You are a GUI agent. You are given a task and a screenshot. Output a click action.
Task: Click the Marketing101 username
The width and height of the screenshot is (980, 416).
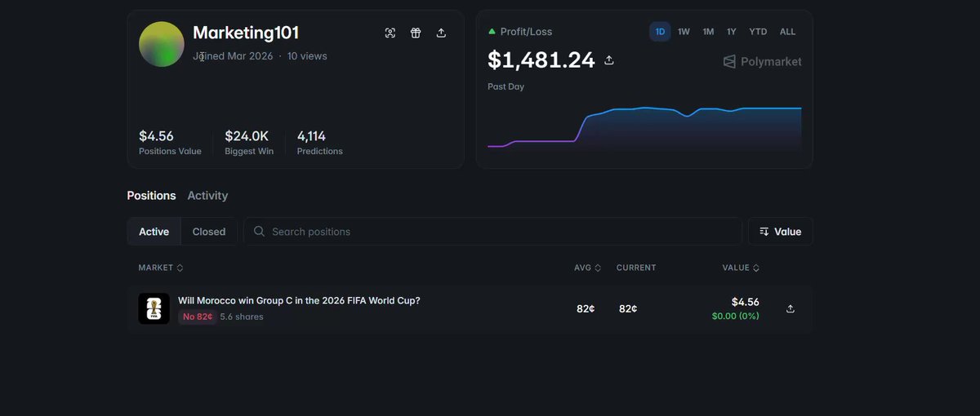click(246, 33)
